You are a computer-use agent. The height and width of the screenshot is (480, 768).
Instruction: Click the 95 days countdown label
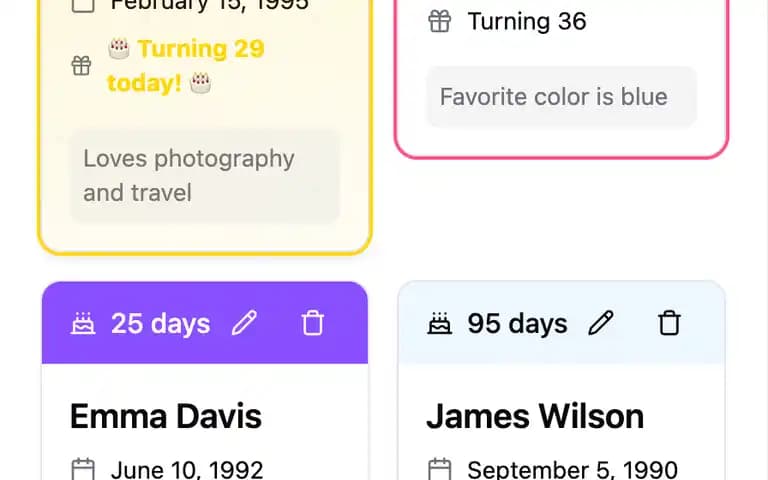click(x=517, y=323)
